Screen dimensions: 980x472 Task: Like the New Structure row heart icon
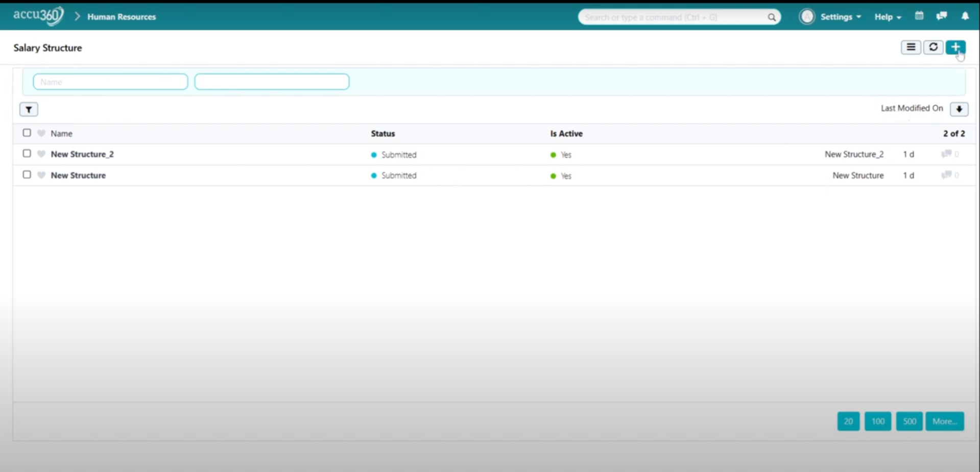tap(41, 175)
